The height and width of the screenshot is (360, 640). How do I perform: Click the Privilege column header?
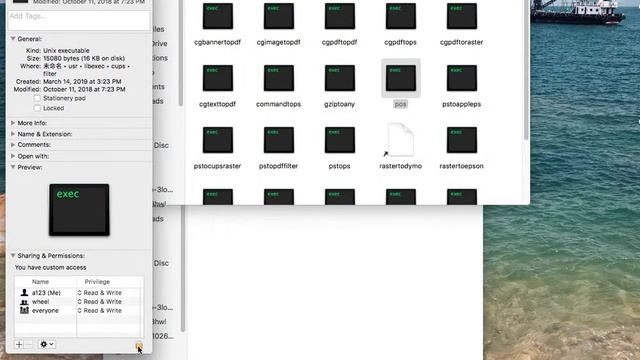pos(97,282)
